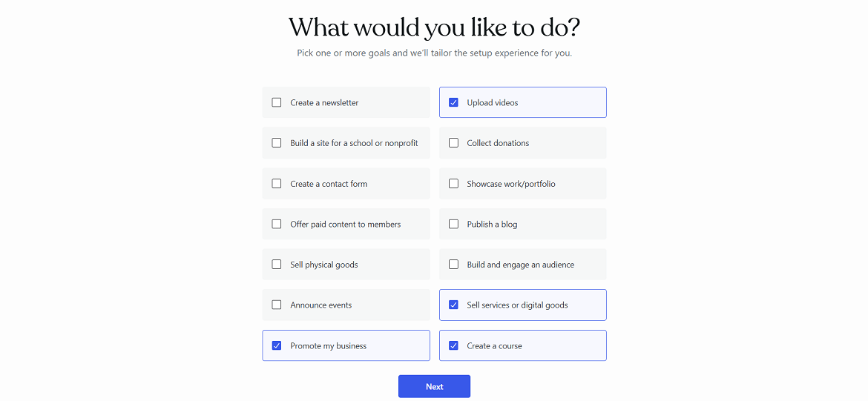Click the Collect donations label text
Image resolution: width=868 pixels, height=401 pixels.
pos(498,143)
